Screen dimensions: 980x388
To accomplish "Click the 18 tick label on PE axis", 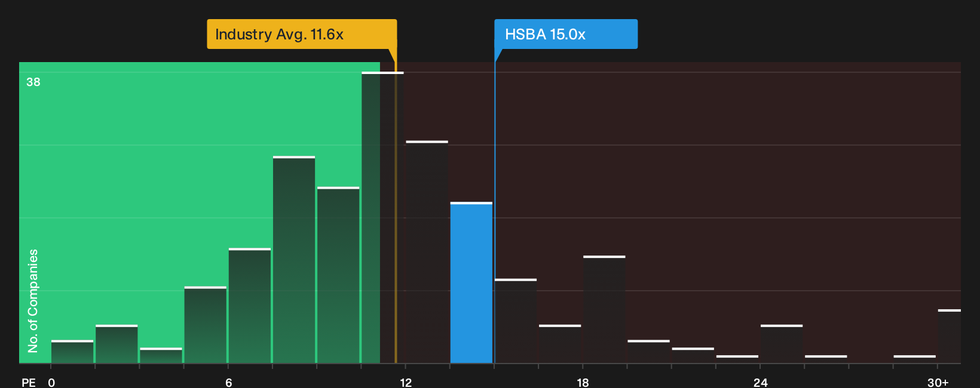I will point(583,382).
